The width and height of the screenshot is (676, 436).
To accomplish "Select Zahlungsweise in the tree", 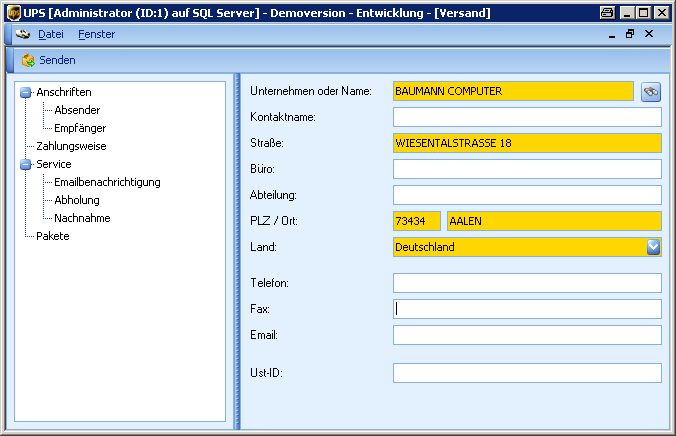I will pos(71,146).
